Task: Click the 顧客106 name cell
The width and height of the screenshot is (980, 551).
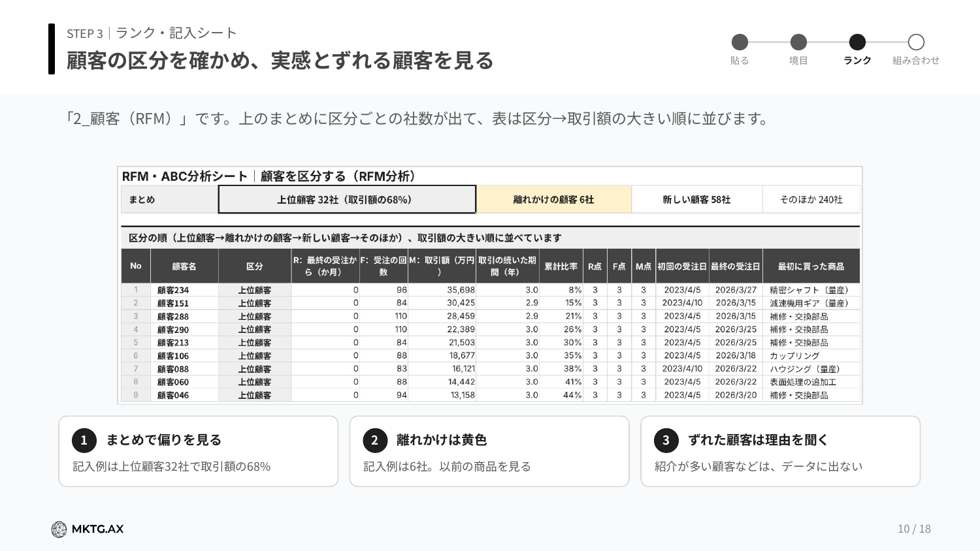Action: (184, 356)
